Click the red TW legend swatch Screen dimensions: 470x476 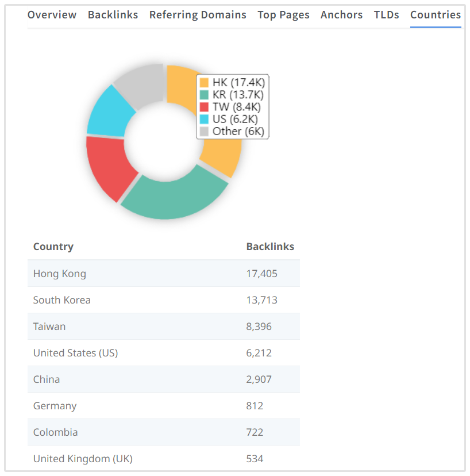coord(204,107)
